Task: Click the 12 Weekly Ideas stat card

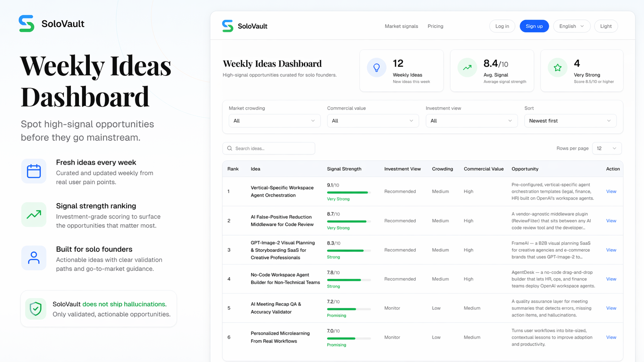Action: click(401, 71)
